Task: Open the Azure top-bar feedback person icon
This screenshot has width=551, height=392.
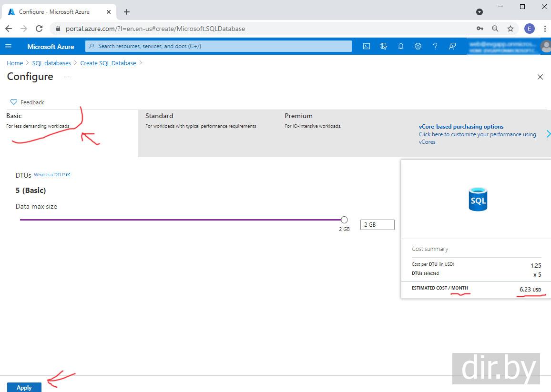Action: click(x=452, y=46)
